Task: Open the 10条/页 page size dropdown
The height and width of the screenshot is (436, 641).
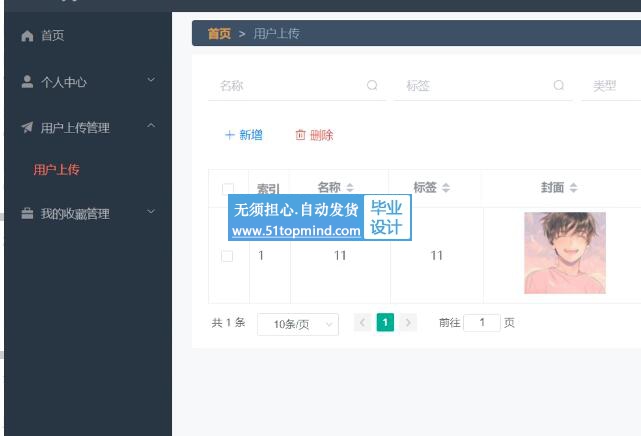Action: [298, 324]
